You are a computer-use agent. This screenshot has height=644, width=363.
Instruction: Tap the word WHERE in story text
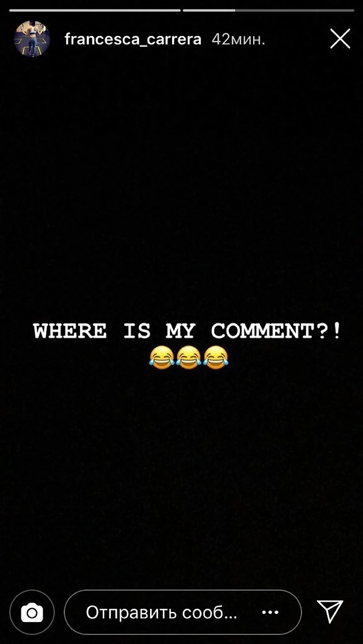[70, 331]
